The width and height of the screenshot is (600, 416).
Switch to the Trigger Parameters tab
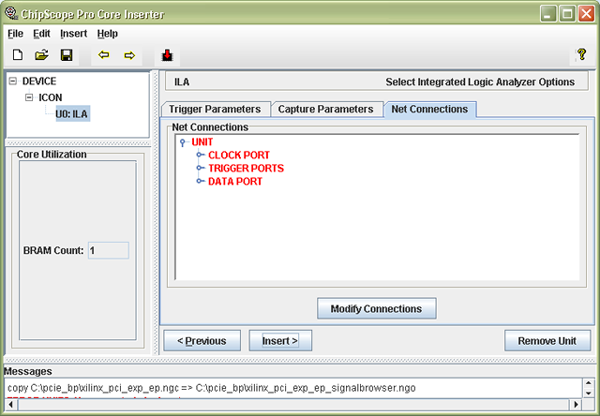click(x=214, y=109)
